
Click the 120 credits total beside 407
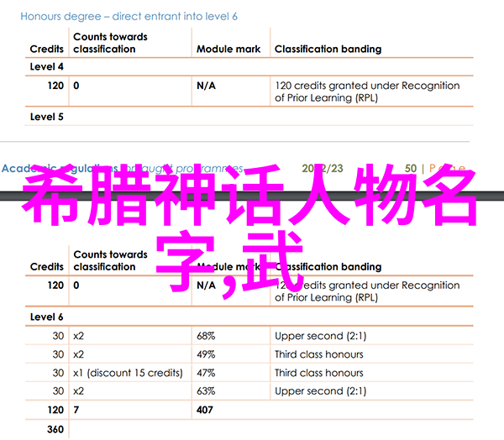(55, 410)
